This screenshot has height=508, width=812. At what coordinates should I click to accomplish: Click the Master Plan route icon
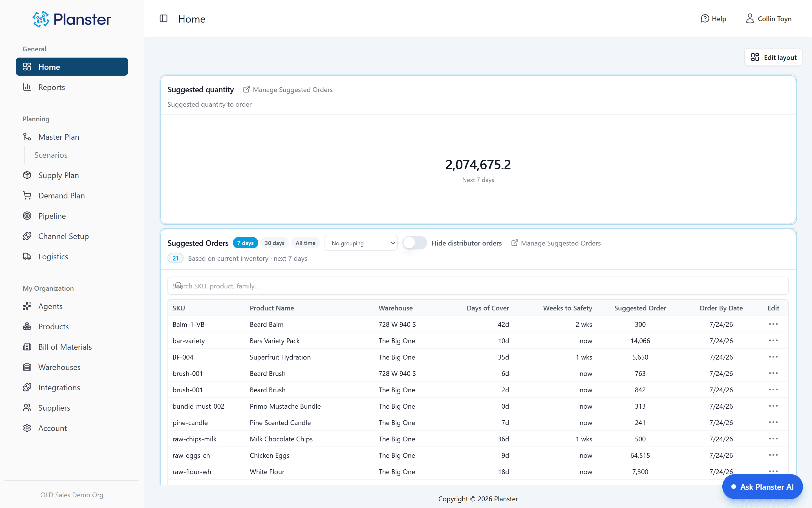tap(27, 137)
